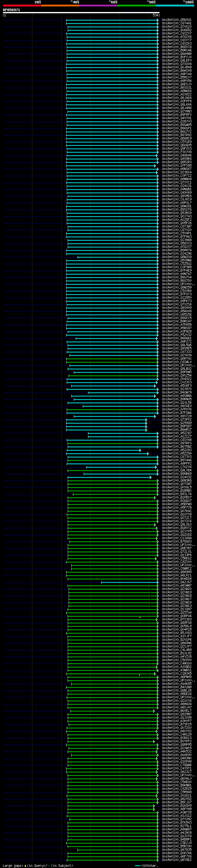Open hit UniRef100_Q9SME5

[176, 349]
